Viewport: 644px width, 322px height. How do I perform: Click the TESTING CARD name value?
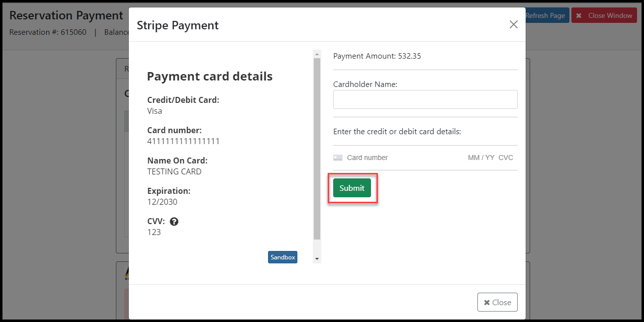175,171
